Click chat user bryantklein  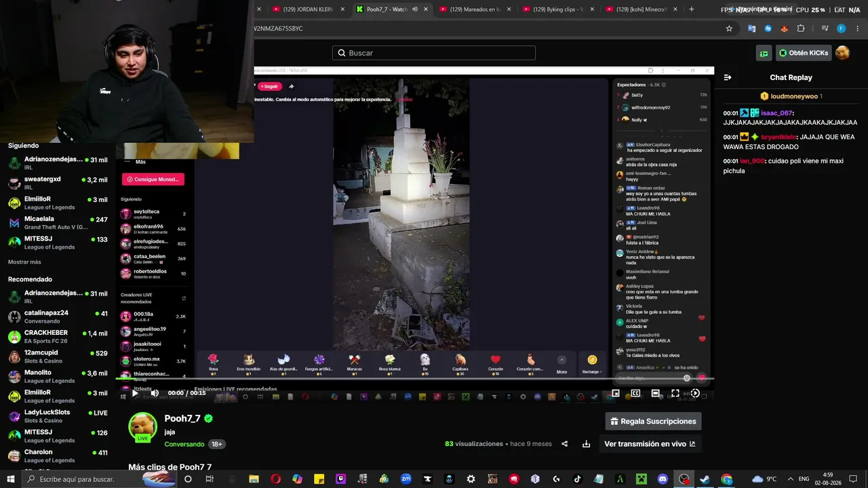[778, 137]
